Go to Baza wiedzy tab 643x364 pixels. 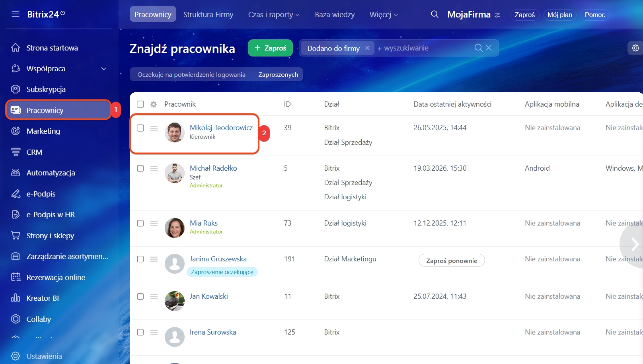click(x=335, y=15)
